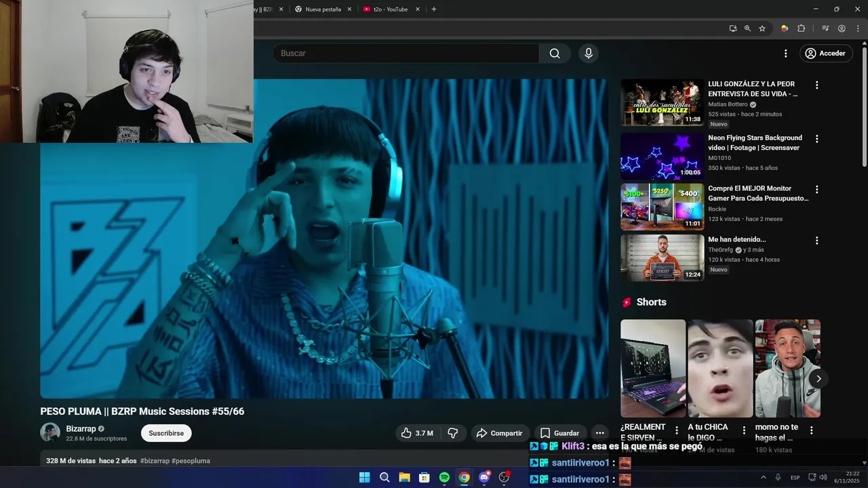The height and width of the screenshot is (488, 868).
Task: Open the volume control in system tray
Action: pyautogui.click(x=823, y=478)
